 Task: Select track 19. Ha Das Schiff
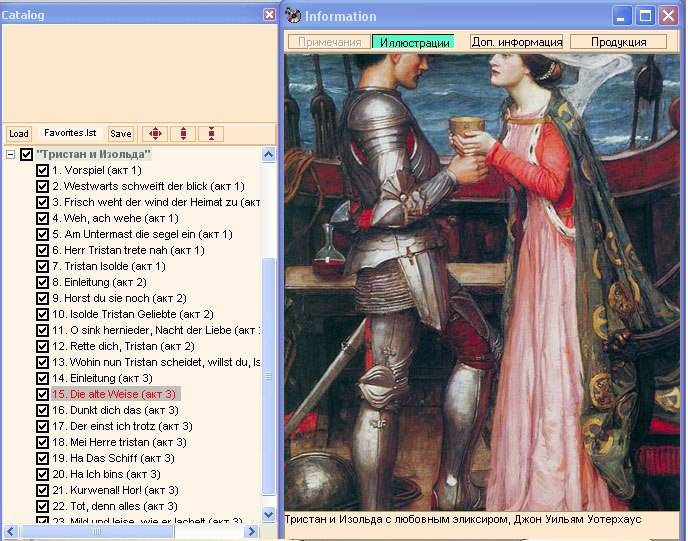coord(114,459)
